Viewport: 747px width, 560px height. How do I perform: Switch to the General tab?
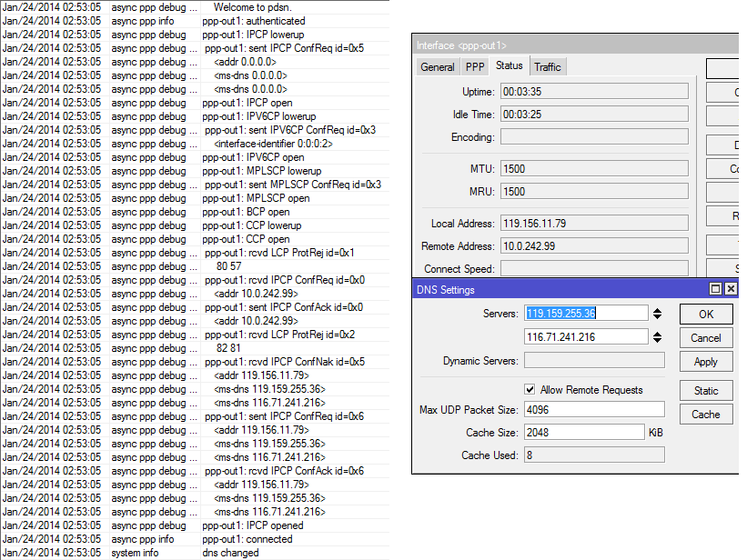point(438,66)
